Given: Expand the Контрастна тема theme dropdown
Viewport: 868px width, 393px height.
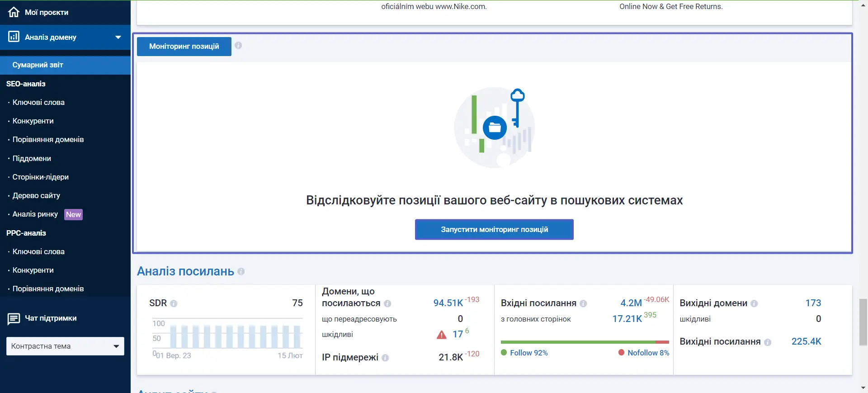Looking at the screenshot, I should click(x=65, y=346).
